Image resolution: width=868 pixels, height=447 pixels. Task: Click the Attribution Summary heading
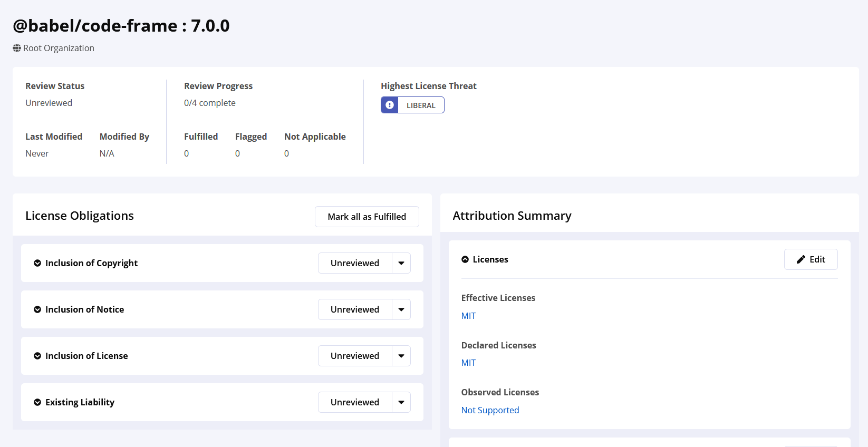pos(512,216)
